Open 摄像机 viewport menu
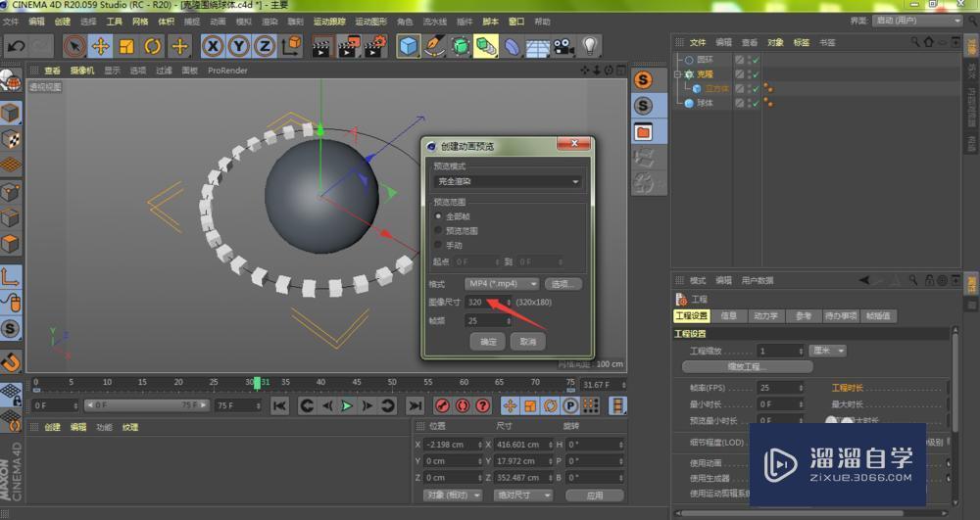 [82, 71]
